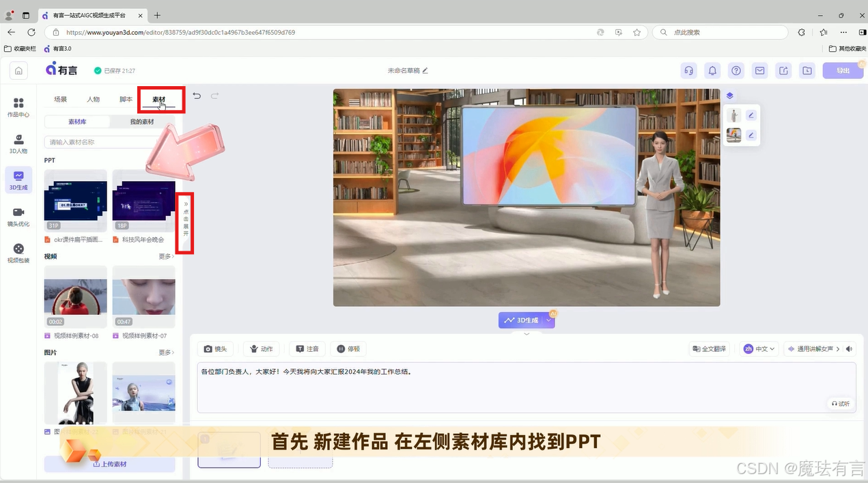Open the customer service headset icon
This screenshot has width=868, height=483.
coord(689,70)
